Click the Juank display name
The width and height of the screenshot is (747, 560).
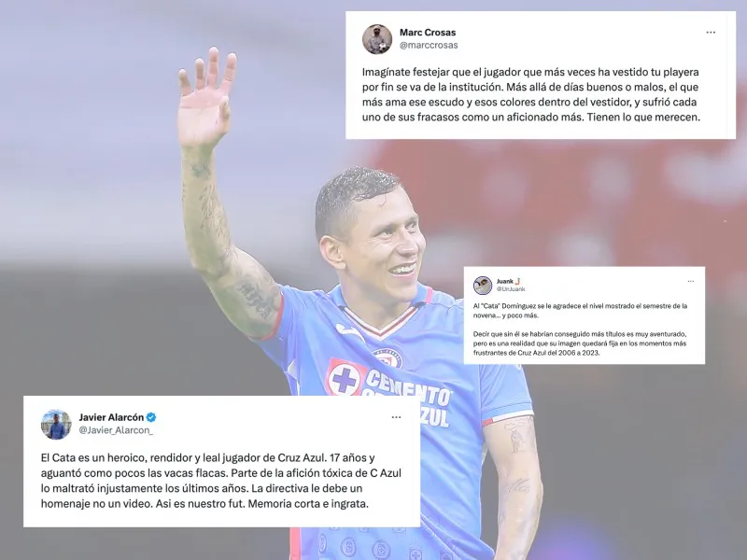[x=504, y=282]
